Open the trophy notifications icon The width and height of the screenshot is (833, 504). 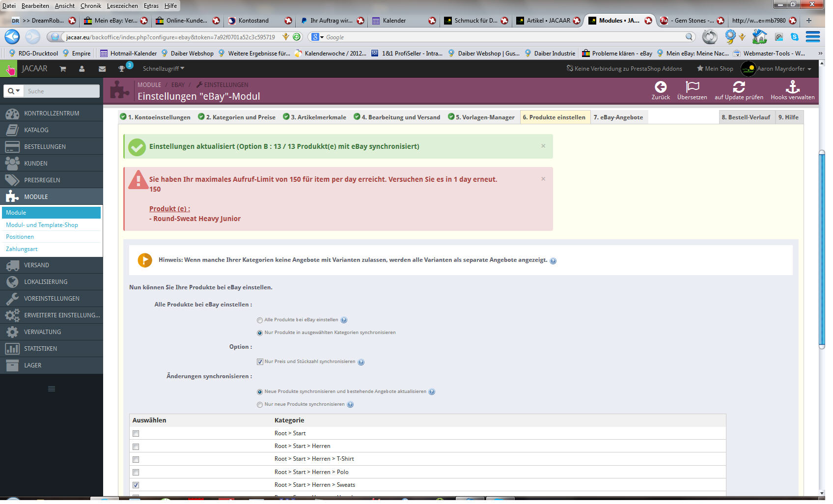(122, 69)
